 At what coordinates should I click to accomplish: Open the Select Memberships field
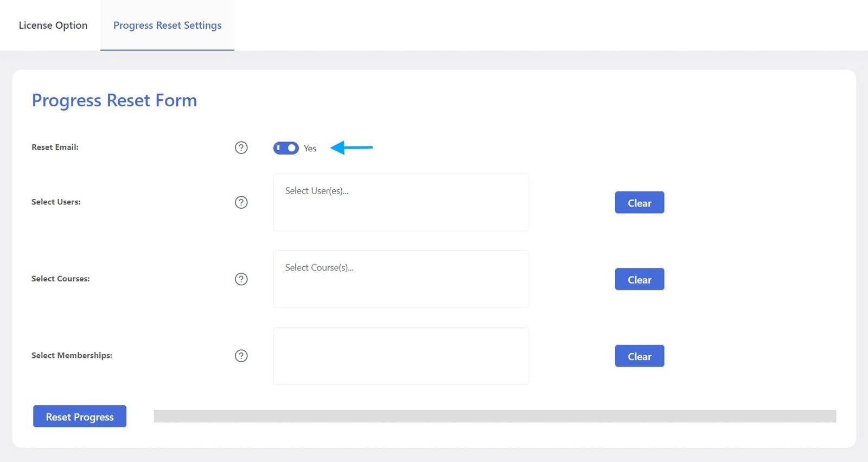pyautogui.click(x=401, y=356)
